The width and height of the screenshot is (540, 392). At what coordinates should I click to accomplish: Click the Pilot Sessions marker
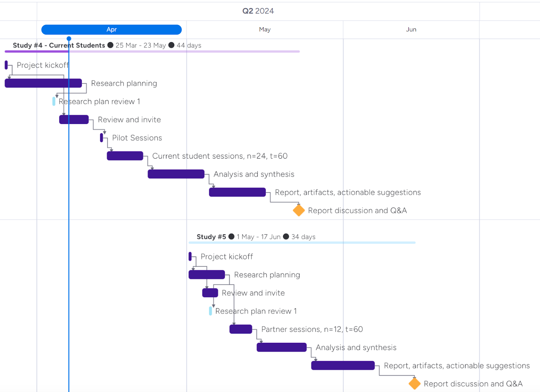101,137
